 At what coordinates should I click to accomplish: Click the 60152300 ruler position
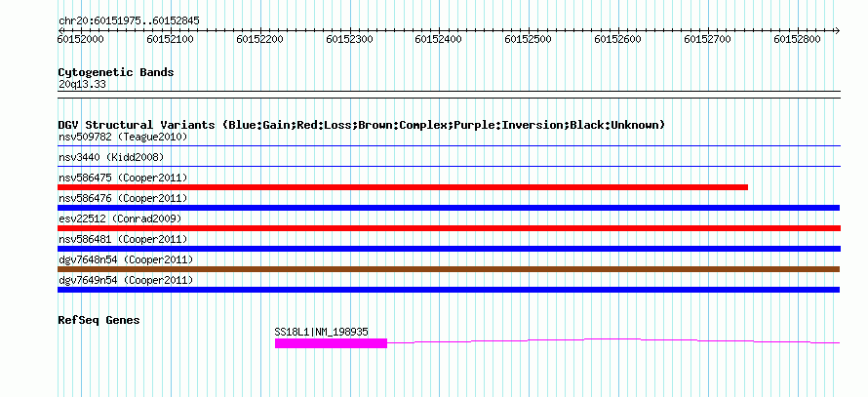pyautogui.click(x=349, y=39)
